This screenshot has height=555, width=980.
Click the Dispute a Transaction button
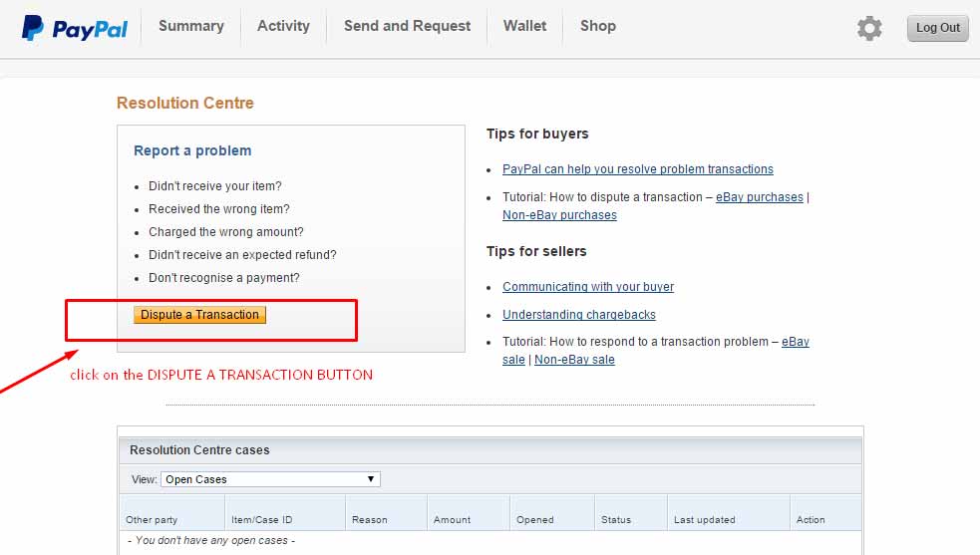tap(199, 315)
